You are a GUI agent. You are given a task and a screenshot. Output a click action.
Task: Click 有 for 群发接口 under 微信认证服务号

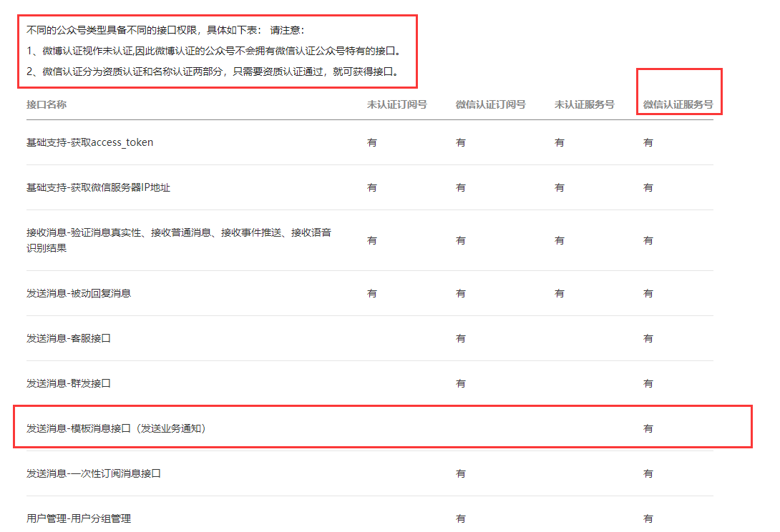(x=648, y=383)
